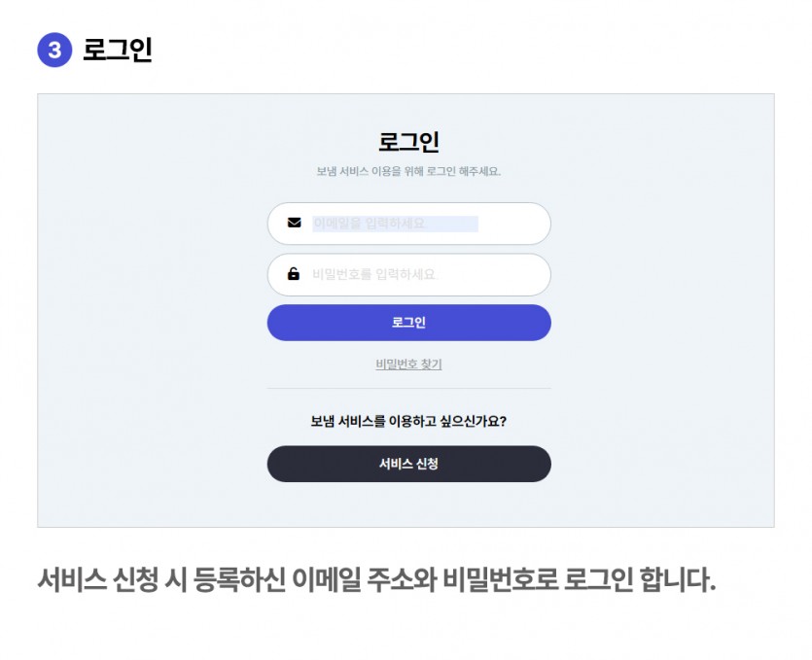Screen dimensions: 812x660
Task: Open the 비밀번호 찾기 link
Action: click(408, 365)
